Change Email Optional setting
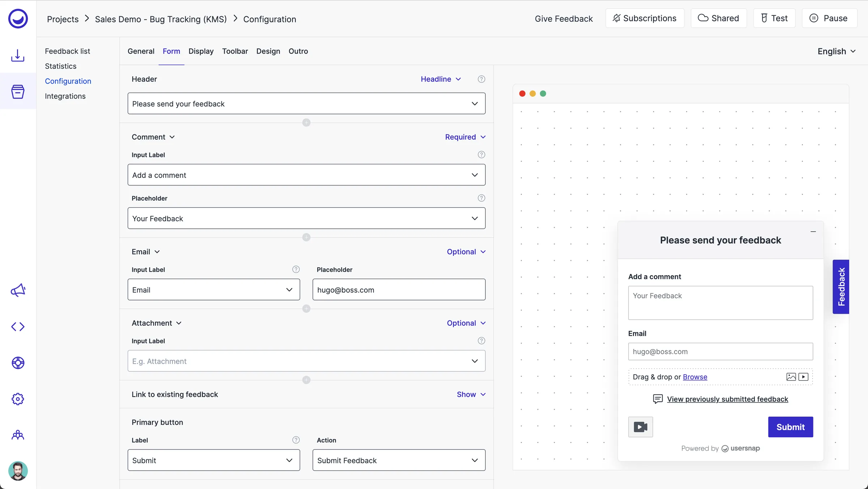Viewport: 868px width, 489px height. click(x=466, y=252)
